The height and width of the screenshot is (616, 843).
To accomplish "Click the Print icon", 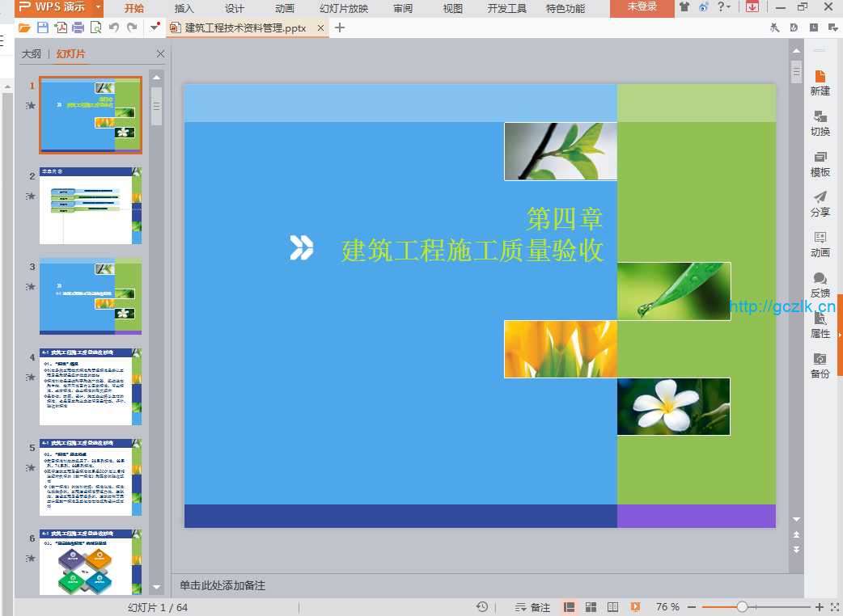I will [x=78, y=27].
